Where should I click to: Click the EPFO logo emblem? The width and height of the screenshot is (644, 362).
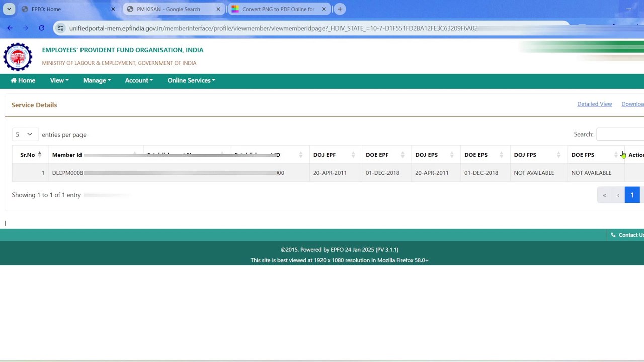pyautogui.click(x=18, y=57)
